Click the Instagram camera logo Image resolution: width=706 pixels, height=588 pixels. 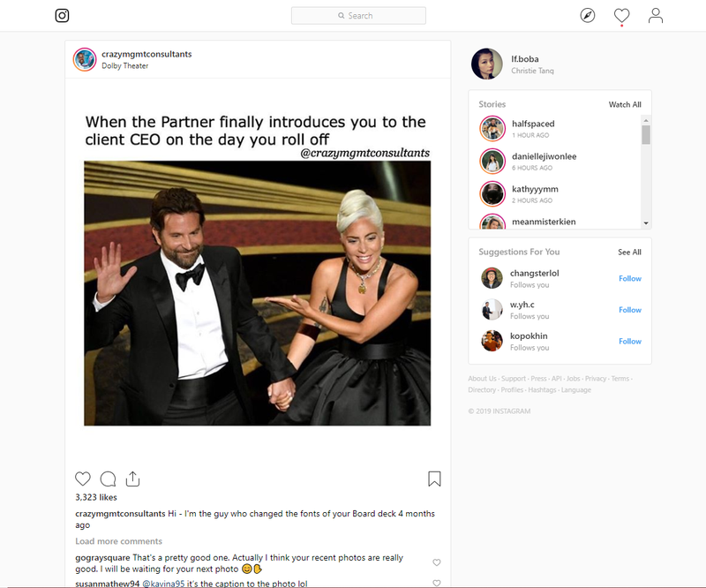[62, 16]
